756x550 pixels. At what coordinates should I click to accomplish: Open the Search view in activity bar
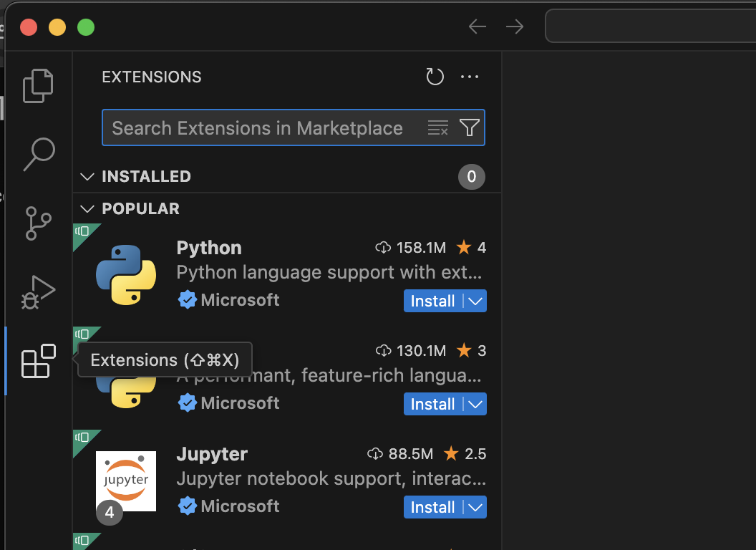click(x=39, y=155)
